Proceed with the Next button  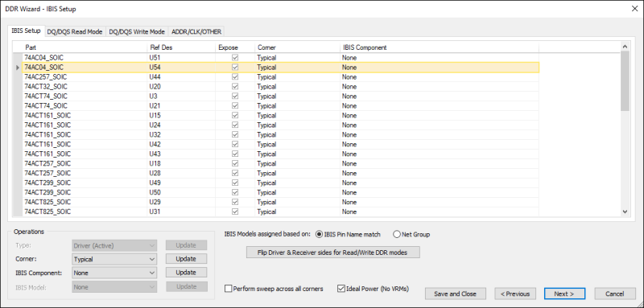(x=564, y=294)
